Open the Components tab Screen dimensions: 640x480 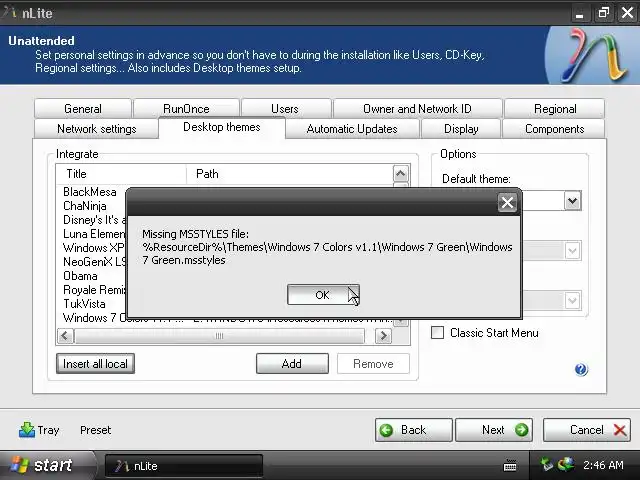coord(554,129)
